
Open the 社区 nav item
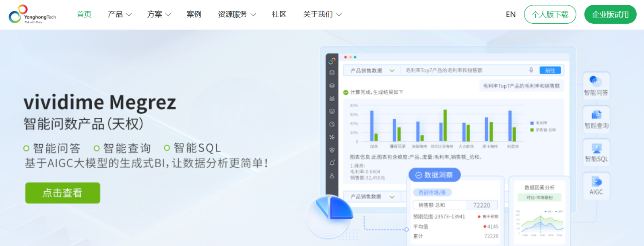(x=279, y=14)
